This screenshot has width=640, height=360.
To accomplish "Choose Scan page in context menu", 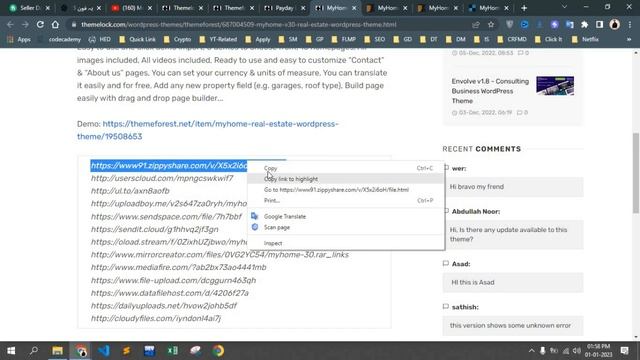I will [346, 227].
